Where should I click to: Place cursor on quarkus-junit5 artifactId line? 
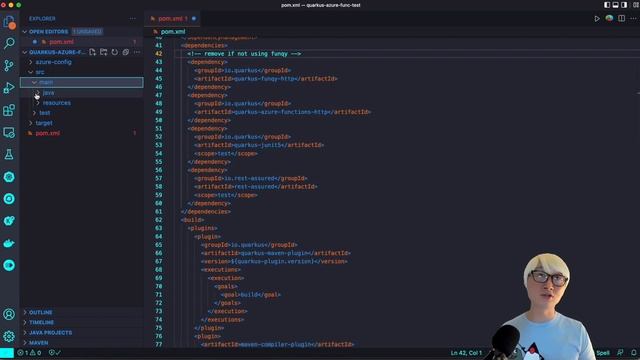click(259, 145)
